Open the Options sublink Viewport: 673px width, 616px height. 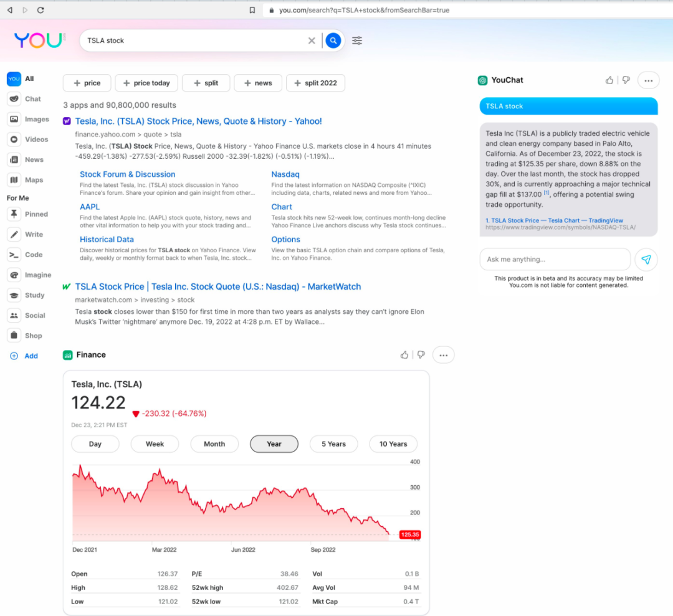tap(285, 239)
